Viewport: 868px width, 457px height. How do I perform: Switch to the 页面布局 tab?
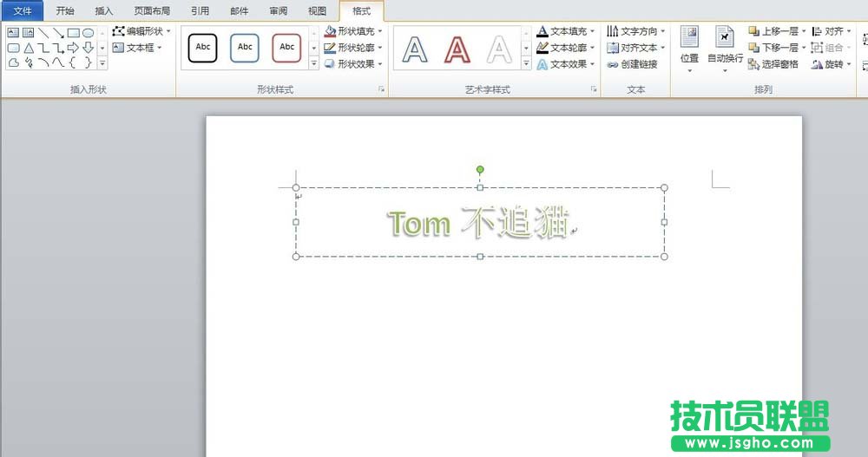[x=152, y=10]
